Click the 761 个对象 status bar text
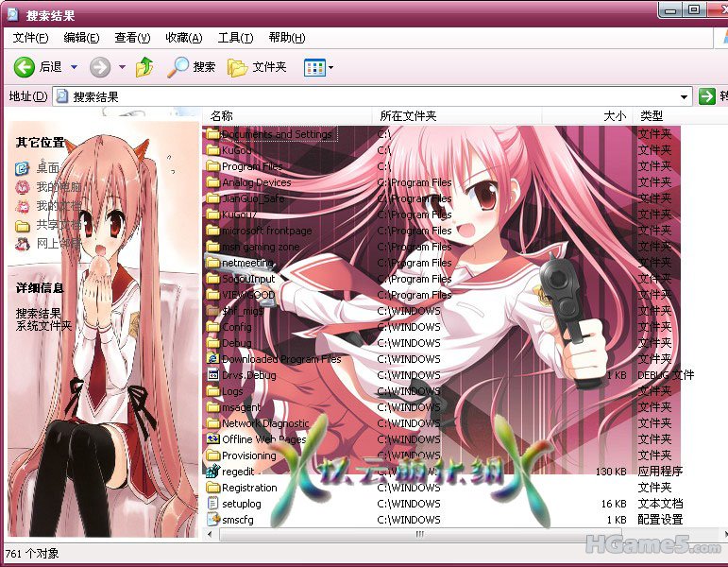 click(x=32, y=554)
